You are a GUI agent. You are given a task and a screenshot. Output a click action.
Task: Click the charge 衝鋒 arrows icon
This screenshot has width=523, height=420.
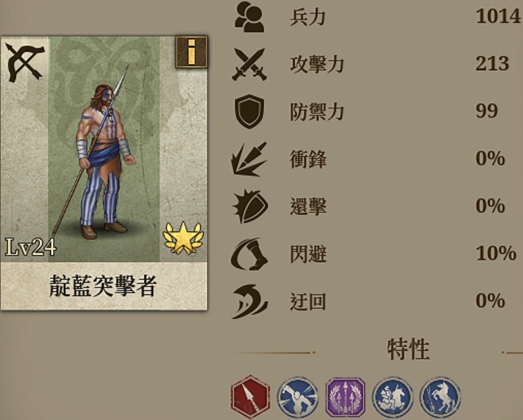249,159
